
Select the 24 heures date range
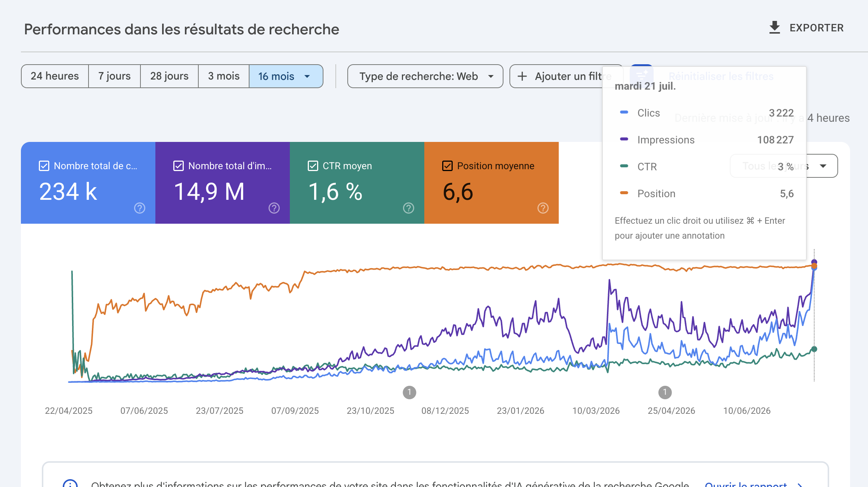(x=55, y=76)
